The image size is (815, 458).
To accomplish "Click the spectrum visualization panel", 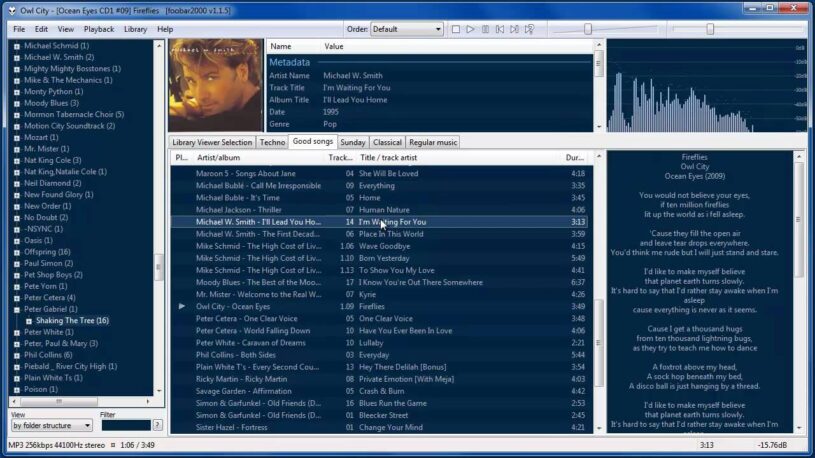I will [706, 85].
